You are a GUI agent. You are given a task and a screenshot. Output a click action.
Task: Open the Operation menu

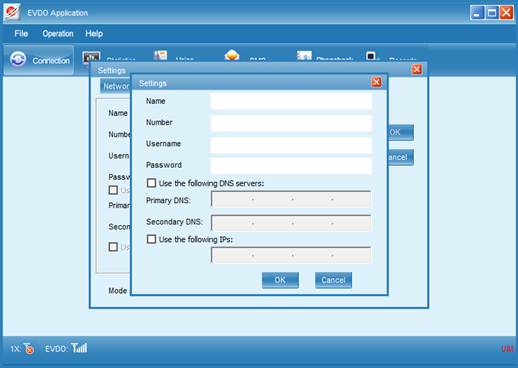click(x=58, y=34)
